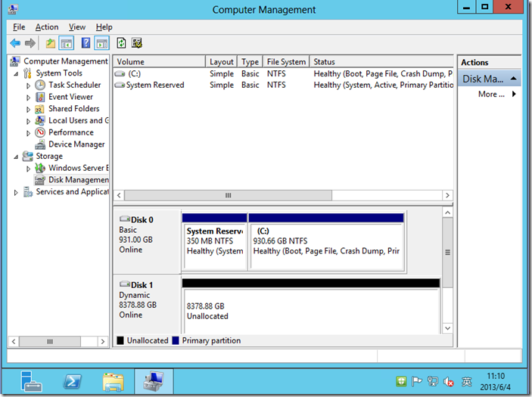Image resolution: width=532 pixels, height=397 pixels.
Task: Sort by the Layout column header
Action: [221, 62]
